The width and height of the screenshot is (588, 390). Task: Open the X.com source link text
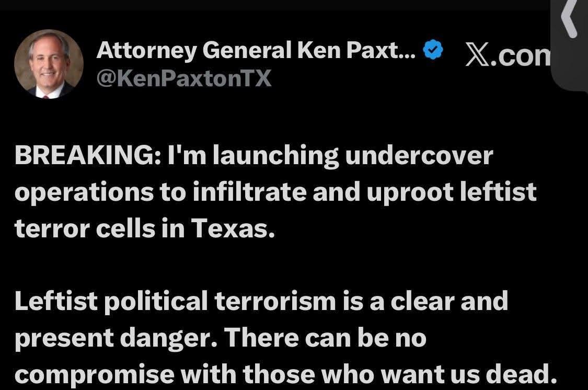tap(508, 55)
